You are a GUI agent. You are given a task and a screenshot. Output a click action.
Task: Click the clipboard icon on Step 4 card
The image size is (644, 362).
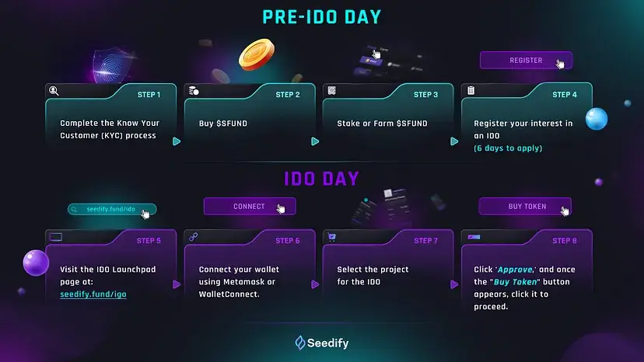(471, 90)
